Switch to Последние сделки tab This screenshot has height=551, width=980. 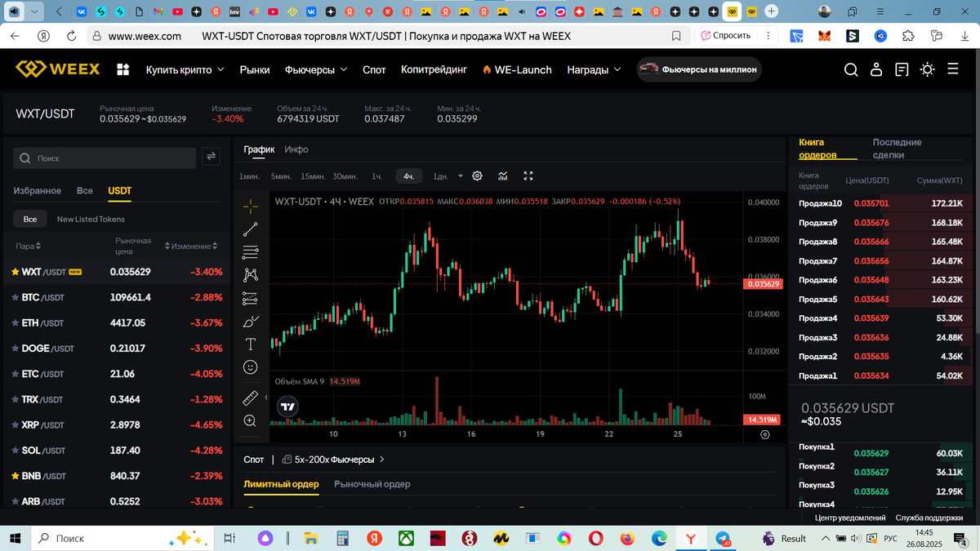(897, 149)
